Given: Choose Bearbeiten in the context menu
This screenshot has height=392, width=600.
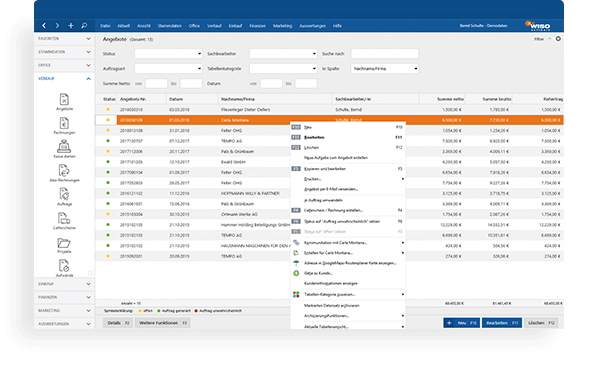Looking at the screenshot, I should click(x=347, y=137).
